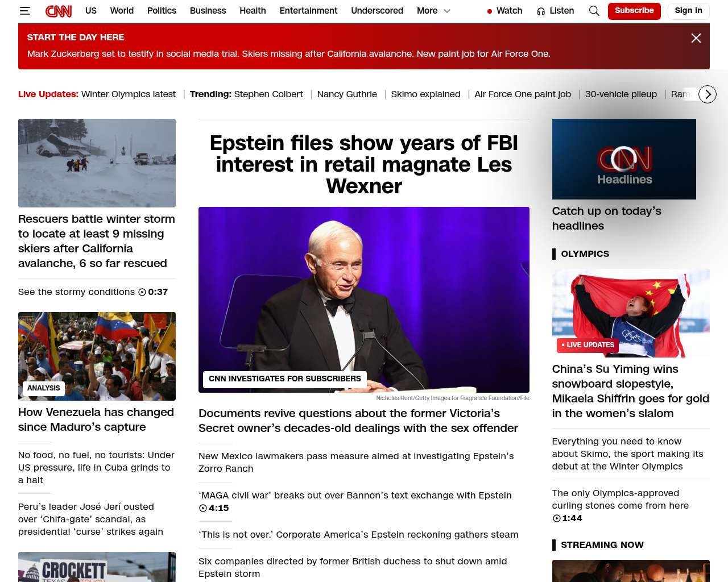
Task: Click the Subscribe button
Action: coord(634,11)
